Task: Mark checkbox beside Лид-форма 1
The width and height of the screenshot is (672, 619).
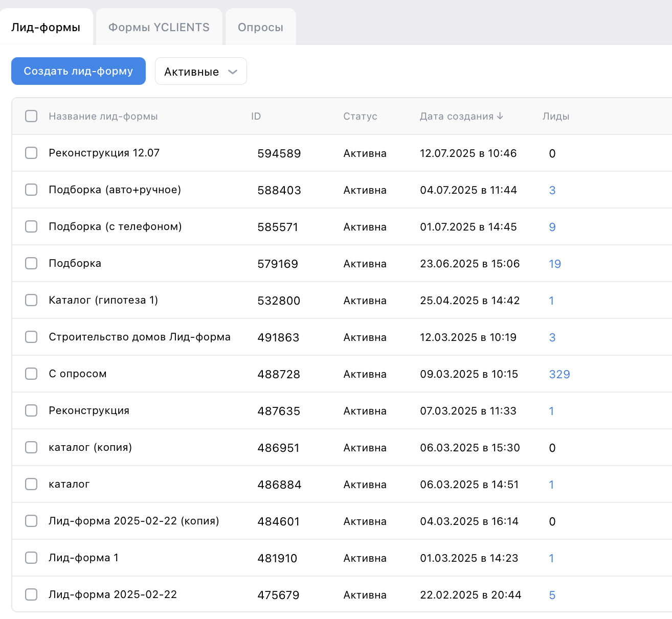Action: (x=31, y=558)
